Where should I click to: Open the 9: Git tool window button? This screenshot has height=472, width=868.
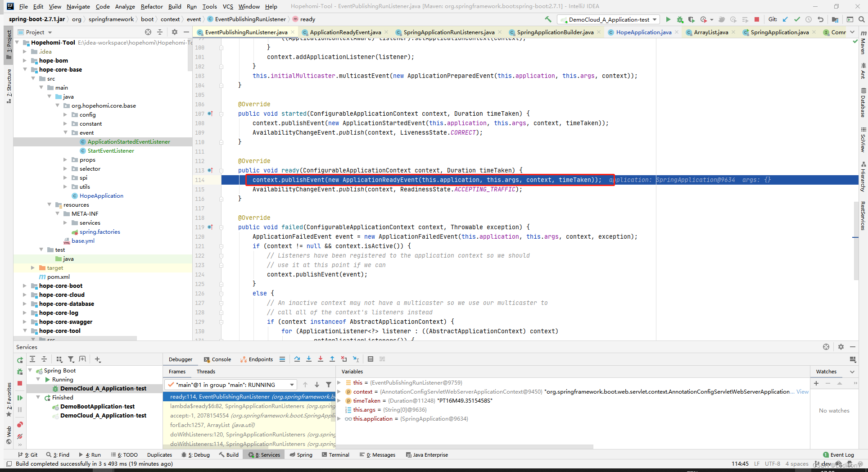(x=28, y=454)
